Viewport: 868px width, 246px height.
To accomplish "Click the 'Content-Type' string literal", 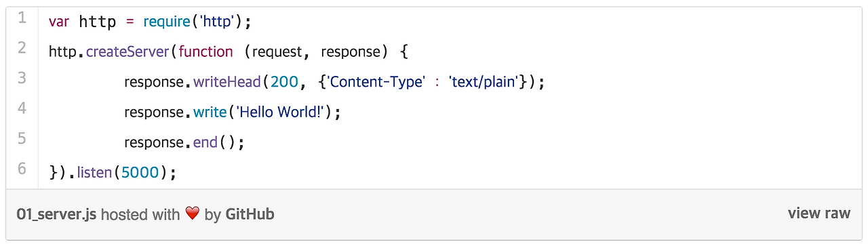I will [x=377, y=83].
